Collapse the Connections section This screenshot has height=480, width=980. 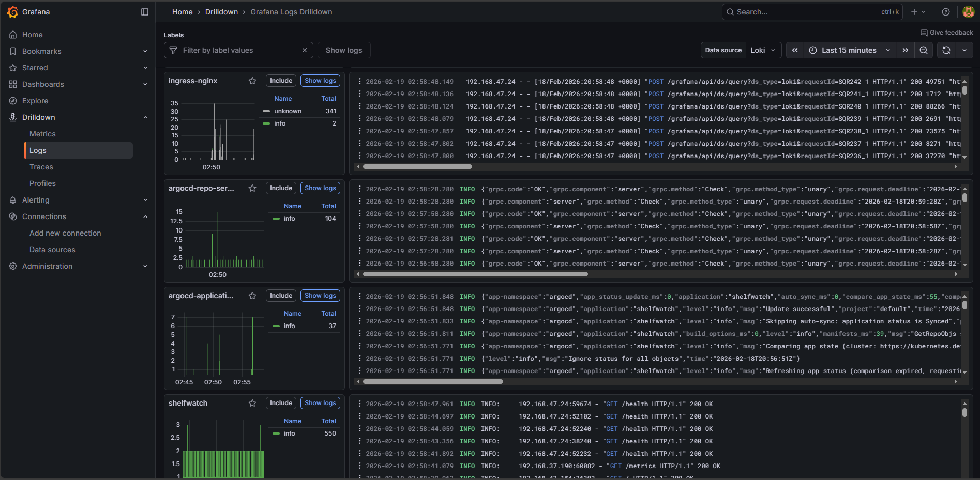(145, 216)
